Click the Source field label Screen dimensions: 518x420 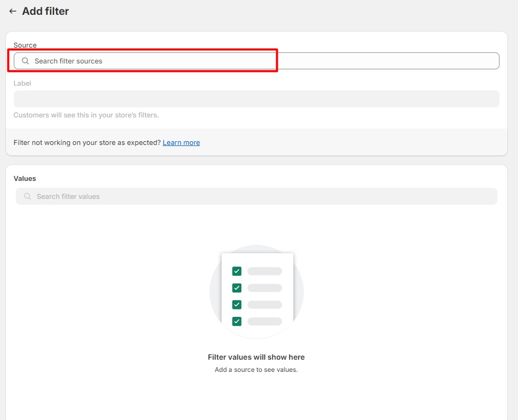[25, 45]
